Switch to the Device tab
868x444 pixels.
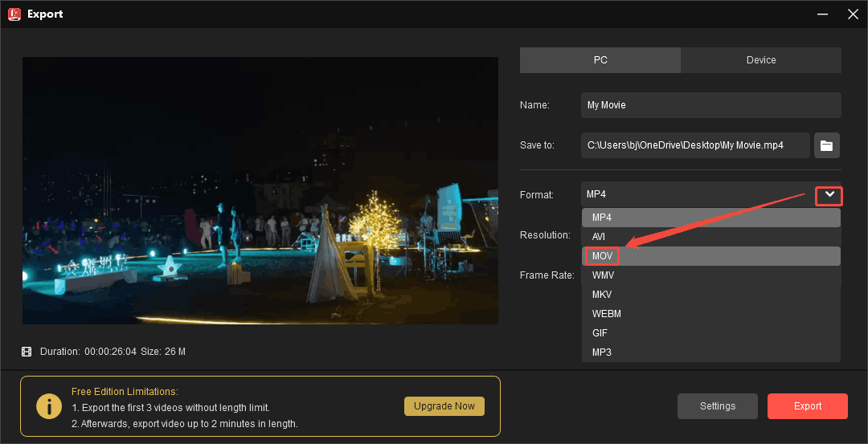761,60
